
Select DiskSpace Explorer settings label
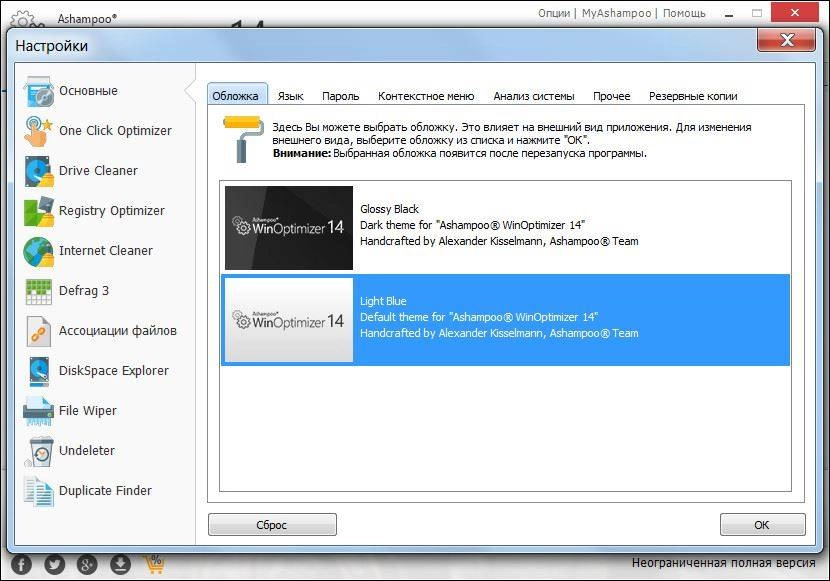114,371
